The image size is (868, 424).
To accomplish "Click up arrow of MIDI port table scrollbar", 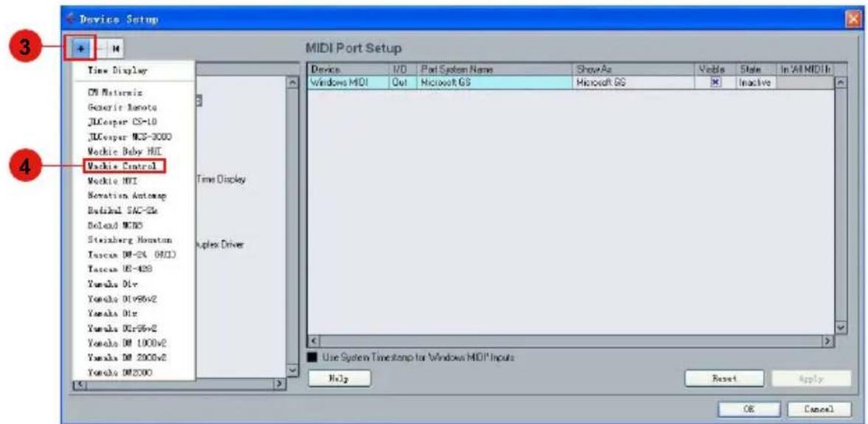I will coord(841,83).
